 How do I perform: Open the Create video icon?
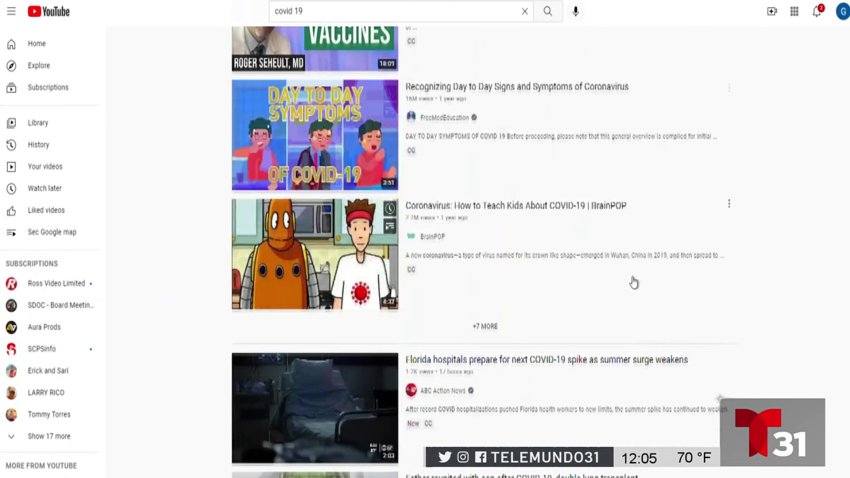click(771, 11)
